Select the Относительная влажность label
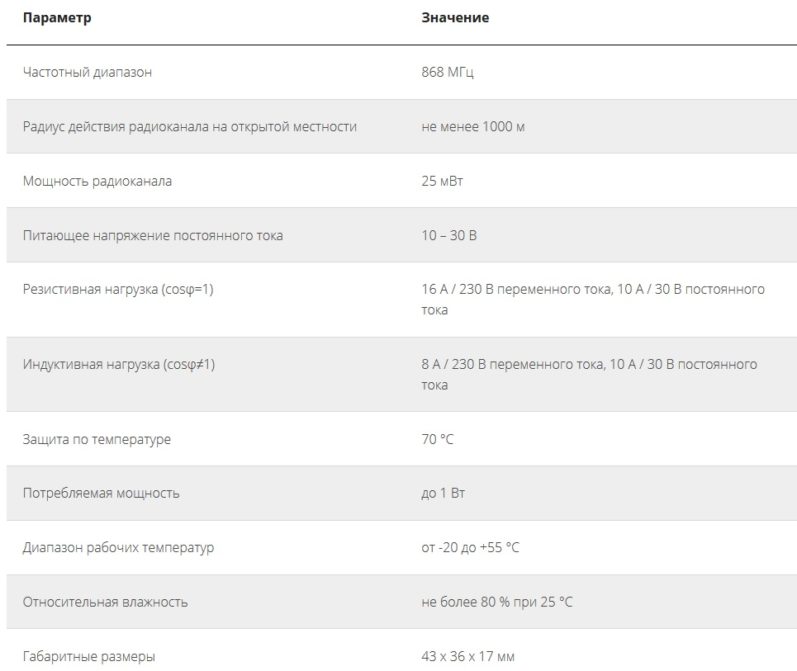 (105, 602)
